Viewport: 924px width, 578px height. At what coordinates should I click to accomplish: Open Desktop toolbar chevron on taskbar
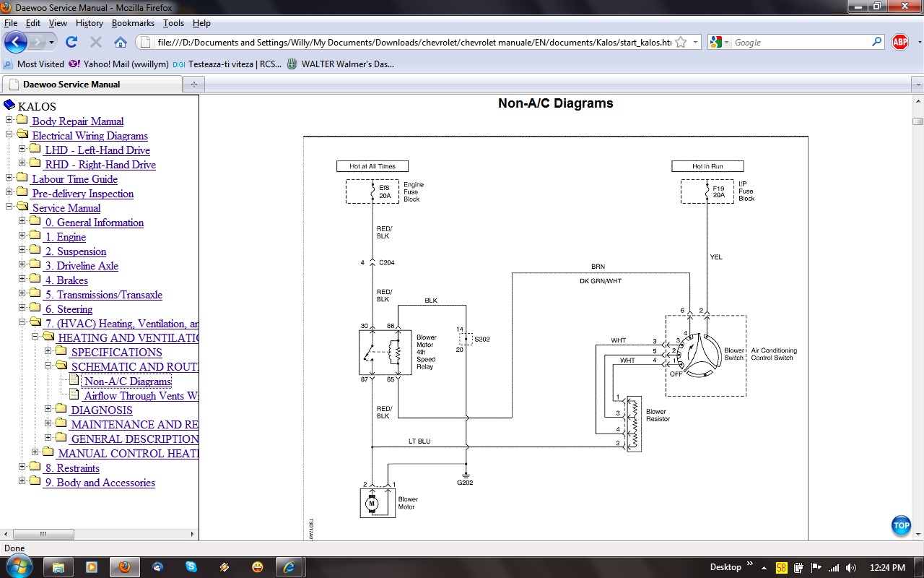[x=749, y=564]
